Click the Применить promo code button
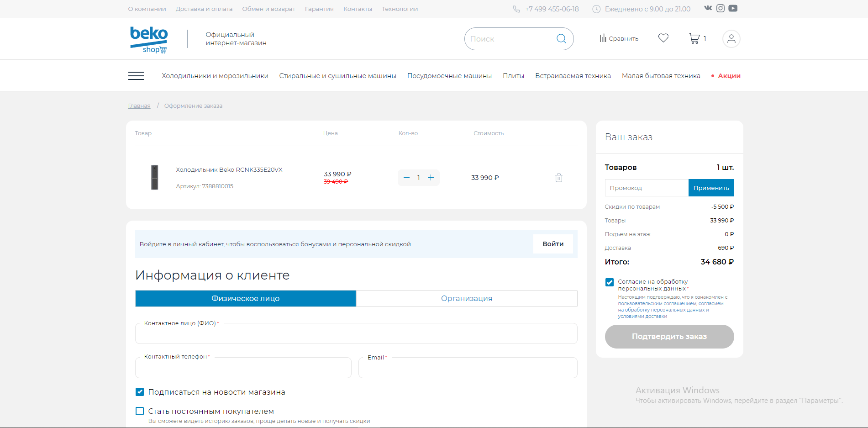The width and height of the screenshot is (868, 428). pos(711,188)
